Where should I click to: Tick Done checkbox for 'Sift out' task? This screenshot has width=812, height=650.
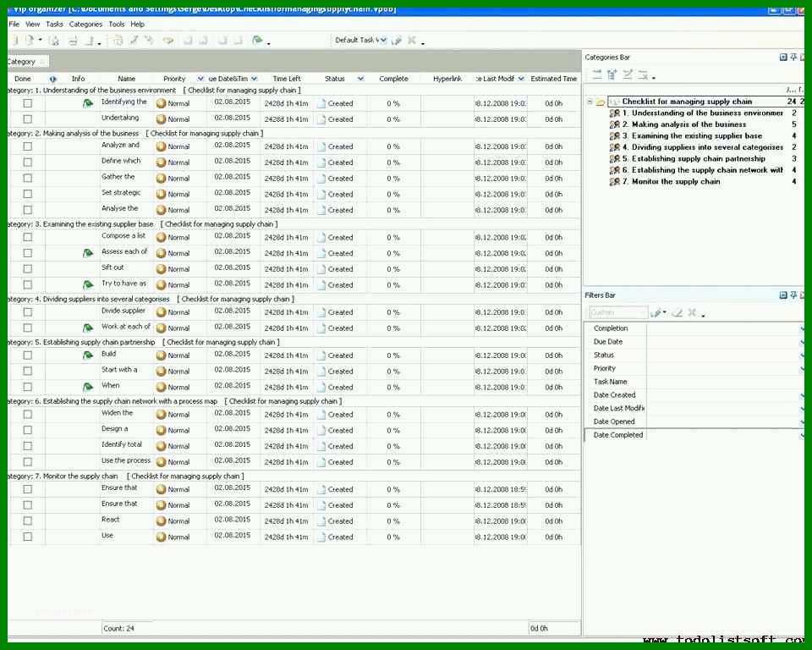[x=27, y=269]
